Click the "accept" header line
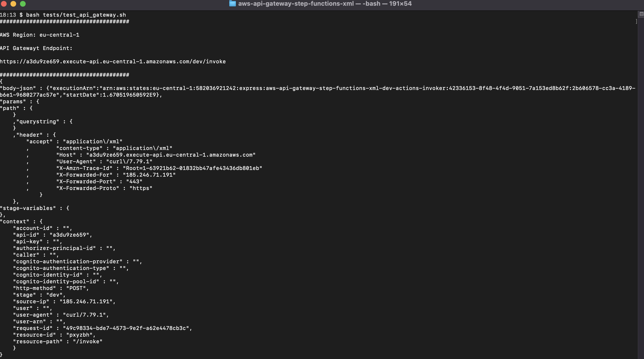The width and height of the screenshot is (644, 359). pos(74,141)
